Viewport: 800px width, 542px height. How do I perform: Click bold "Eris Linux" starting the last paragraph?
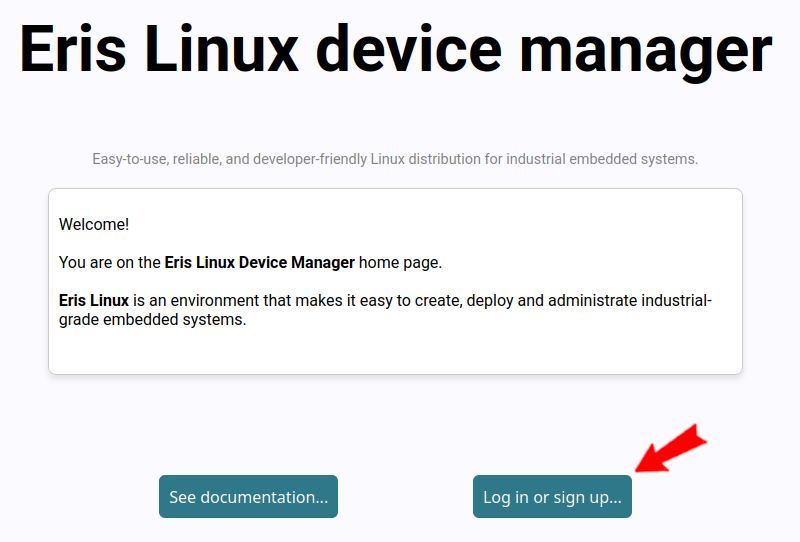click(x=94, y=301)
